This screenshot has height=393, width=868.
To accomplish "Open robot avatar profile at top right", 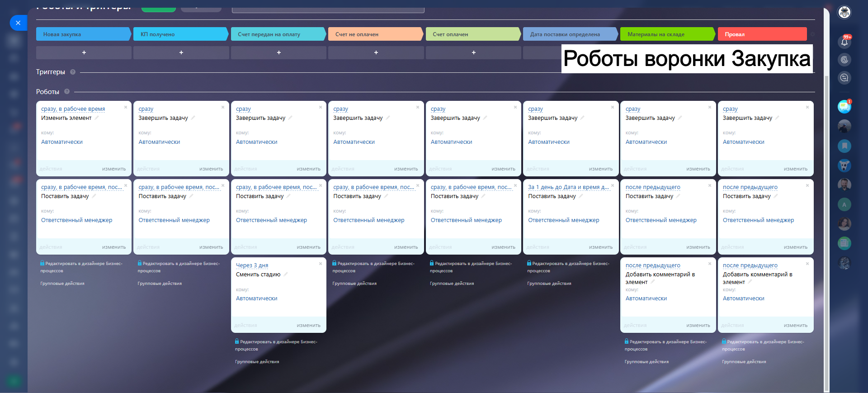I will point(844,12).
